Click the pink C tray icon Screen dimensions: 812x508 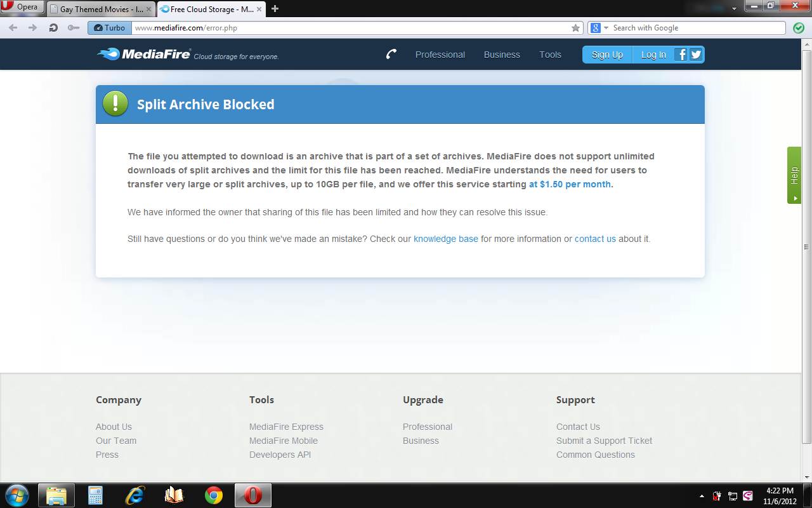748,496
